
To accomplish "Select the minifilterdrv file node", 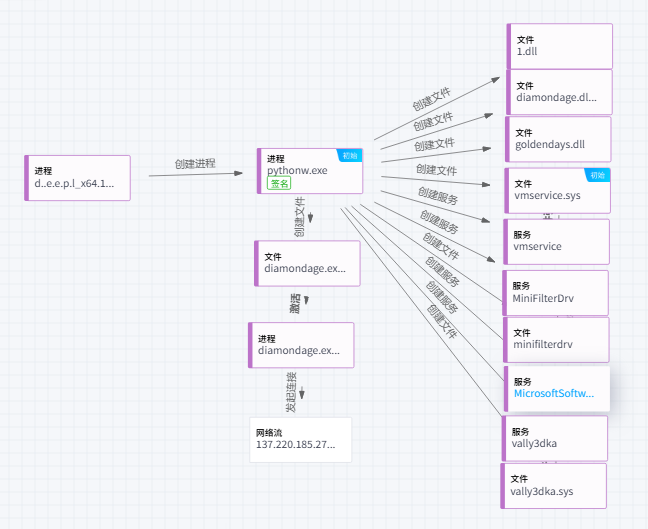I will point(556,339).
